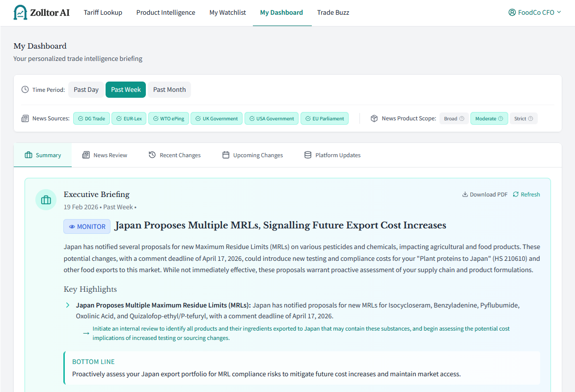This screenshot has width=575, height=392.
Task: Toggle the UK Government news source
Action: tap(217, 118)
